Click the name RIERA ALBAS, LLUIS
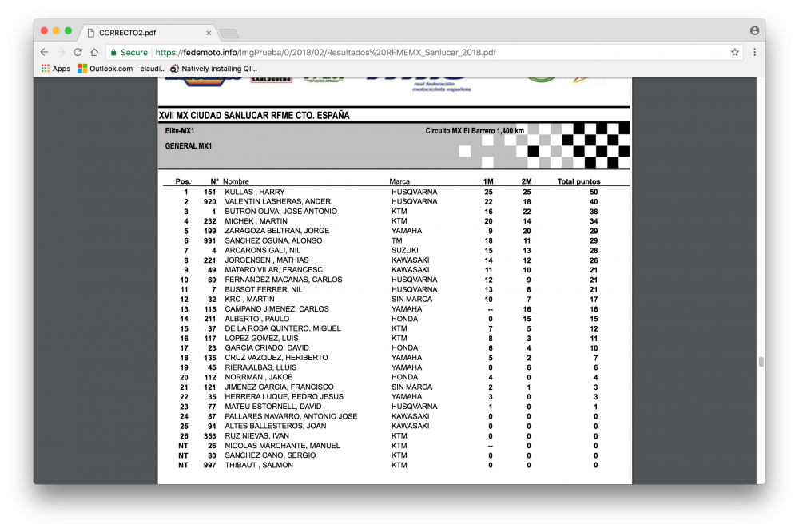This screenshot has height=532, width=799. [260, 367]
